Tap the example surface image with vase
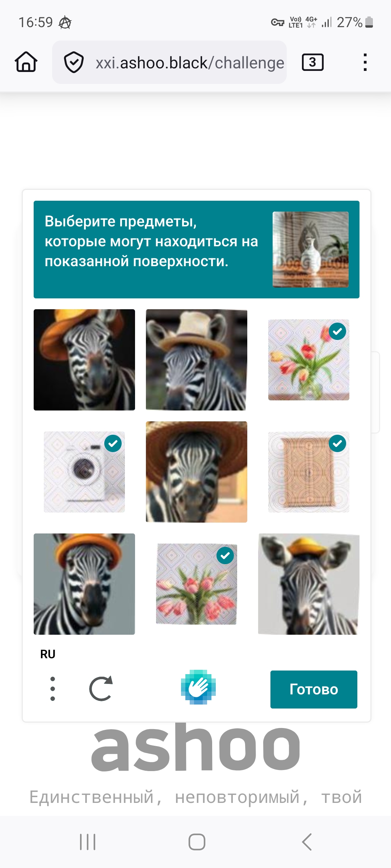 point(311,250)
